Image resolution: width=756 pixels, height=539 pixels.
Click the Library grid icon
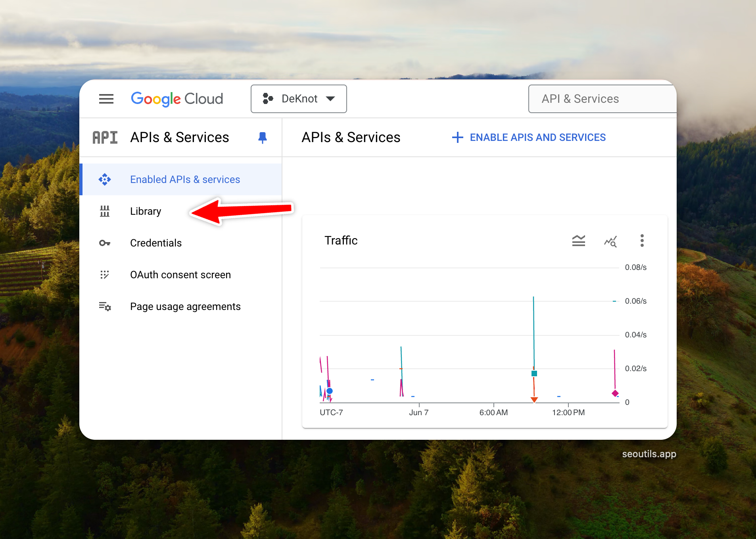tap(105, 211)
